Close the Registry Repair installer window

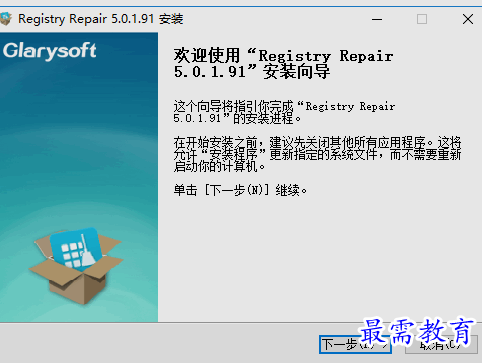[x=468, y=19]
